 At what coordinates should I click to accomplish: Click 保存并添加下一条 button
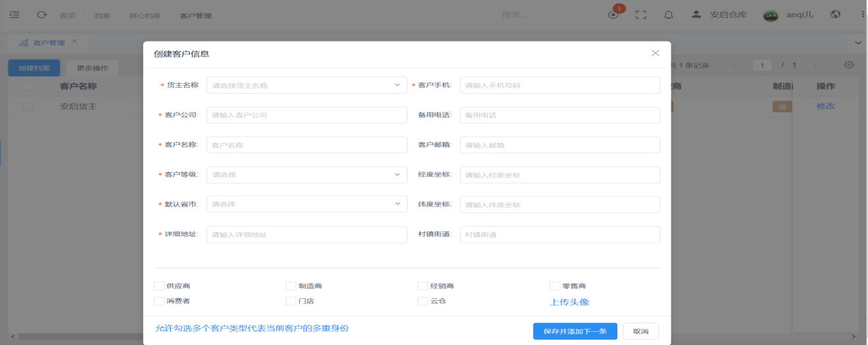(x=574, y=331)
